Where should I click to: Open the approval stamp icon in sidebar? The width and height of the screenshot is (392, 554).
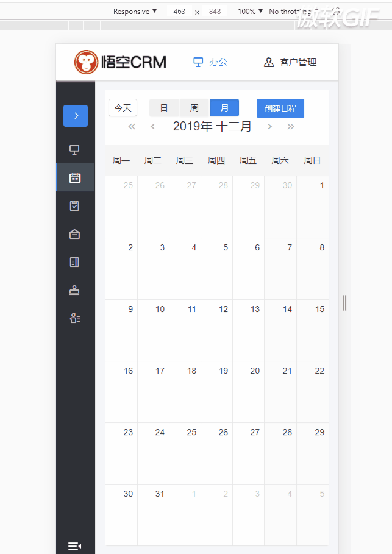point(74,291)
